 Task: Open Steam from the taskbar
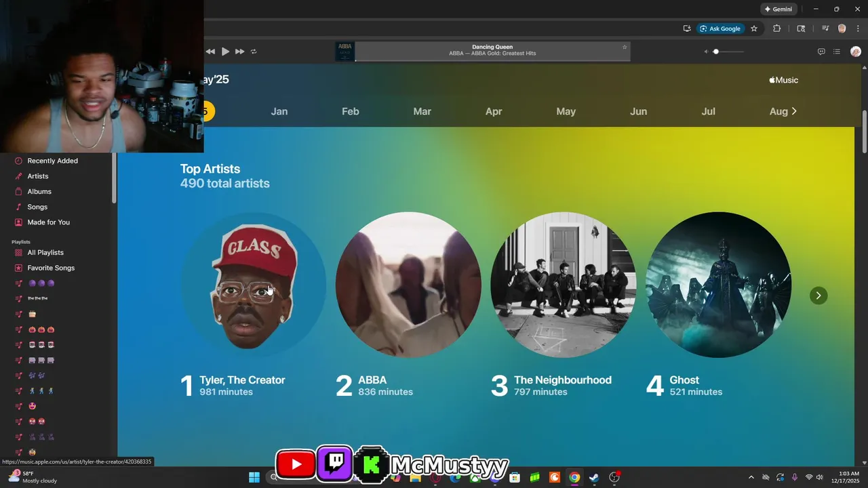click(x=594, y=477)
